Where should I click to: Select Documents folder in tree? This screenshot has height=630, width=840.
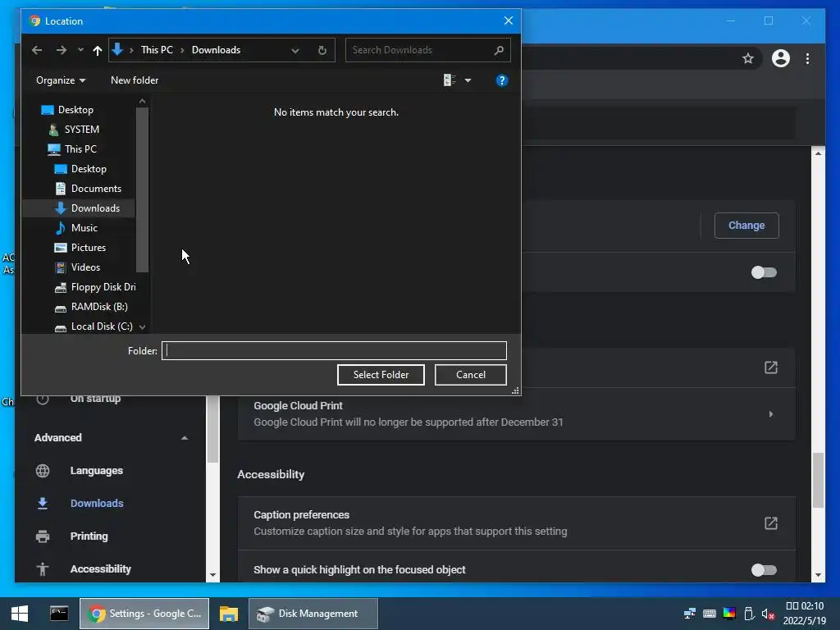pyautogui.click(x=96, y=189)
